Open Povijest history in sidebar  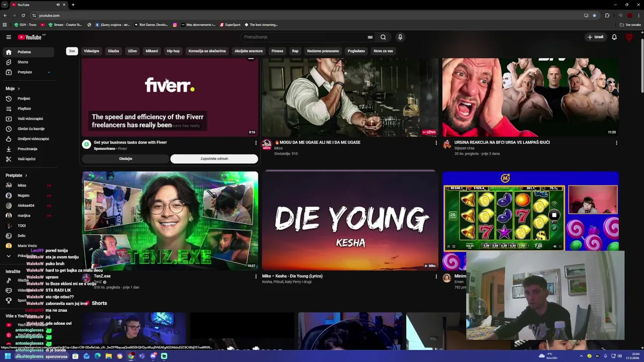(28, 99)
